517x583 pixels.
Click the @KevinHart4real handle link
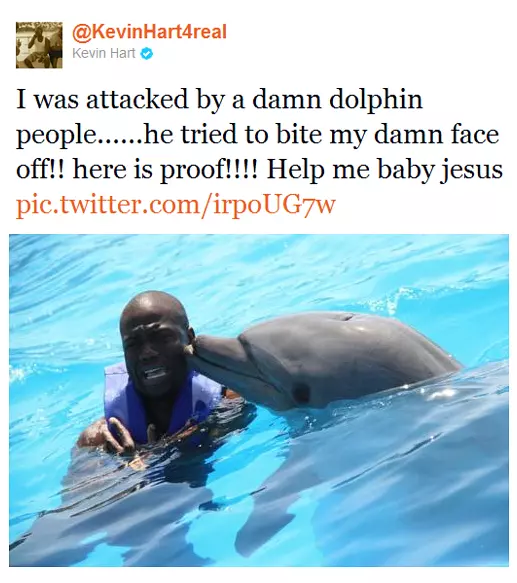(x=150, y=32)
